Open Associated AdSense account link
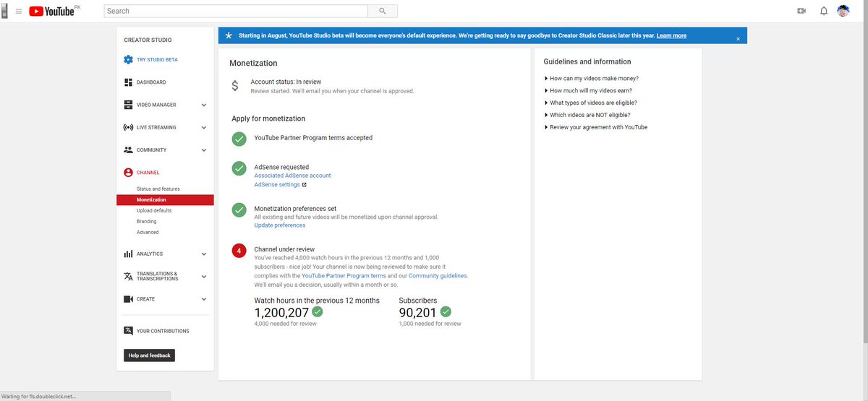 [292, 176]
